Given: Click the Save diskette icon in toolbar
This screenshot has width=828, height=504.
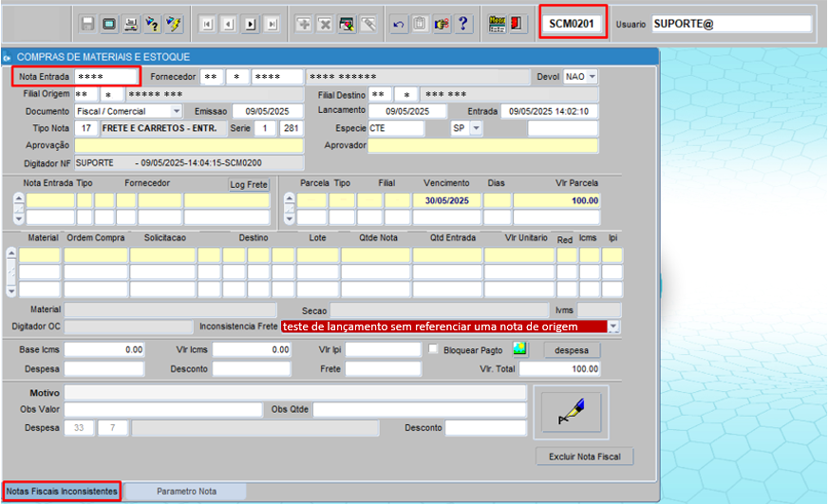Looking at the screenshot, I should point(87,24).
